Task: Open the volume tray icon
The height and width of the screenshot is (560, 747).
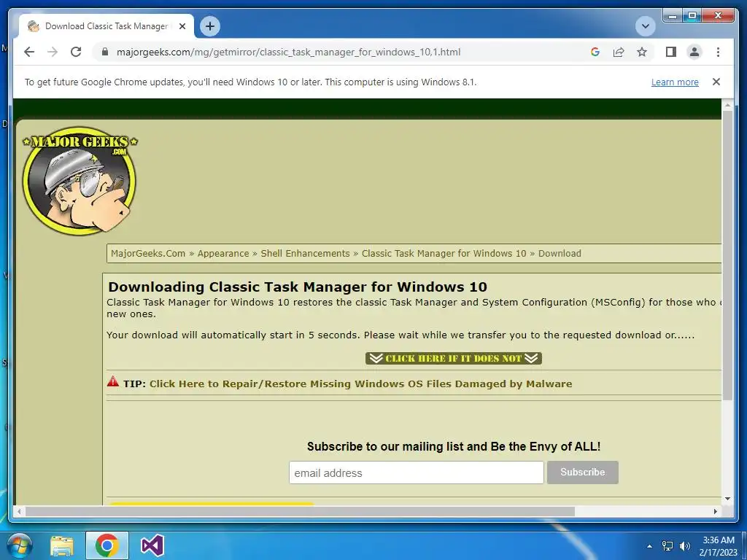Action: click(x=685, y=546)
